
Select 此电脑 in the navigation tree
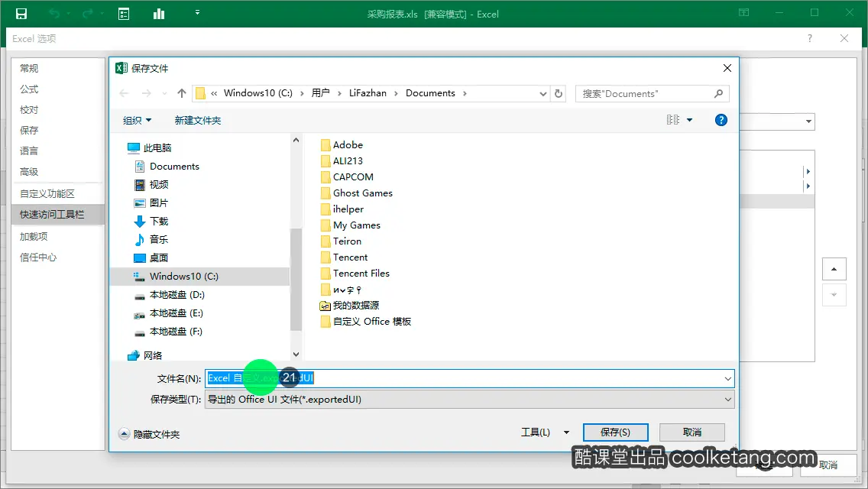tap(150, 148)
